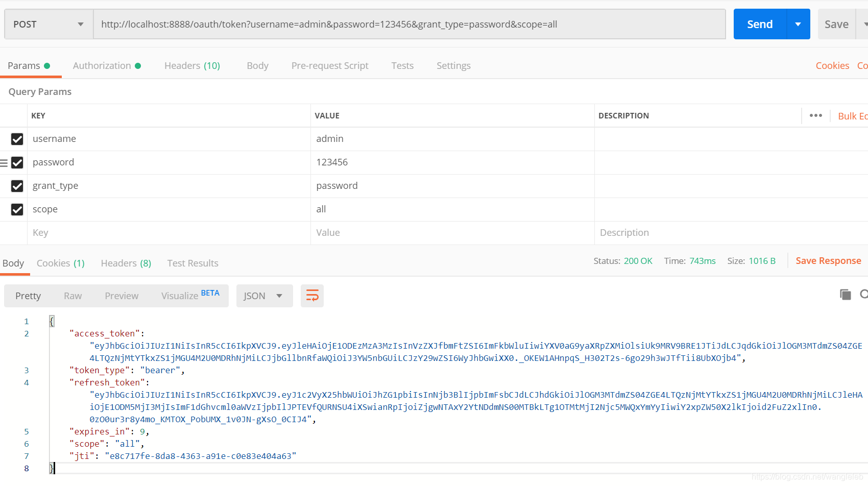Click the "expires_in" key in JSON
868x486 pixels.
tap(100, 431)
